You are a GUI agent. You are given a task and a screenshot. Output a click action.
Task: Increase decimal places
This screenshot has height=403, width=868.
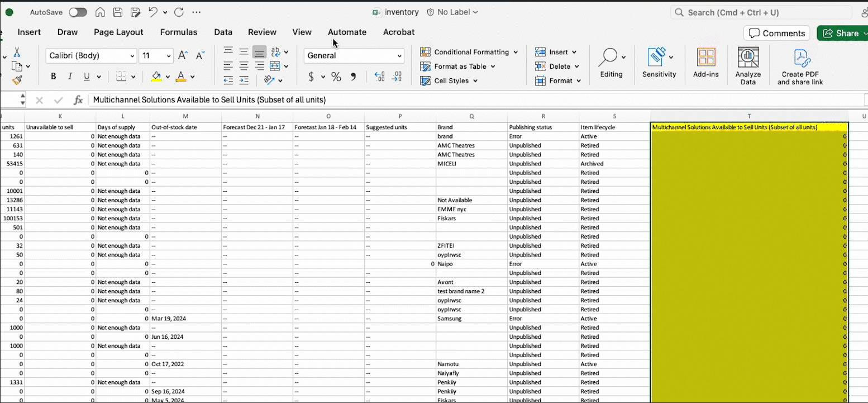coord(379,77)
